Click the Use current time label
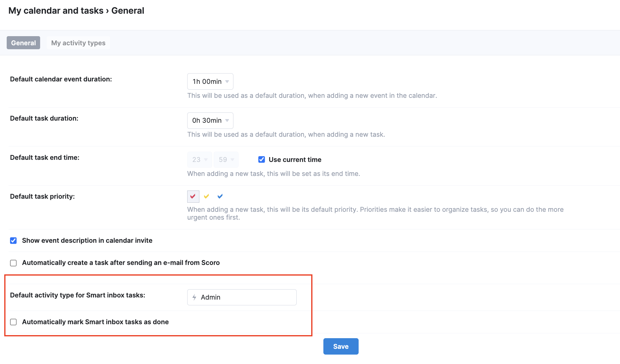The width and height of the screenshot is (620, 364). tap(295, 160)
